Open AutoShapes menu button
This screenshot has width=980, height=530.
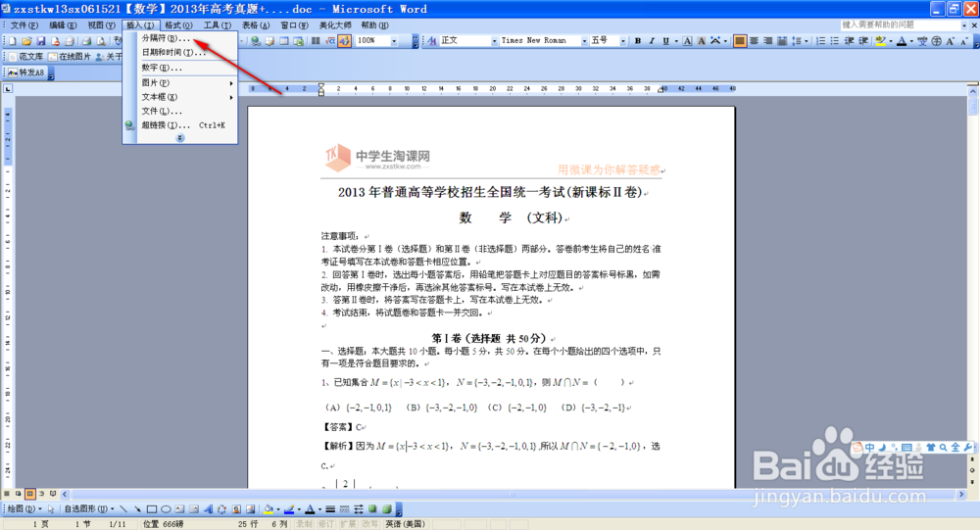pos(89,508)
